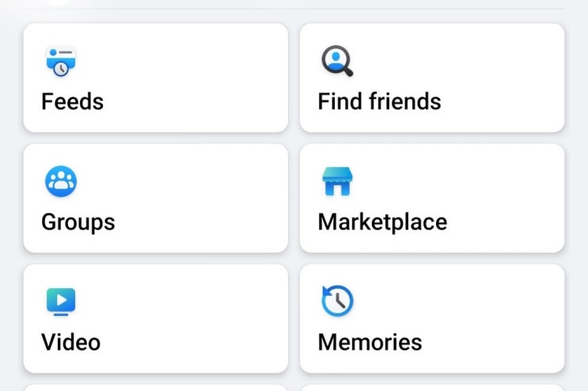Viewport: 588px width, 391px height.
Task: Tap the Feeds clock-and-card icon
Action: (61, 62)
